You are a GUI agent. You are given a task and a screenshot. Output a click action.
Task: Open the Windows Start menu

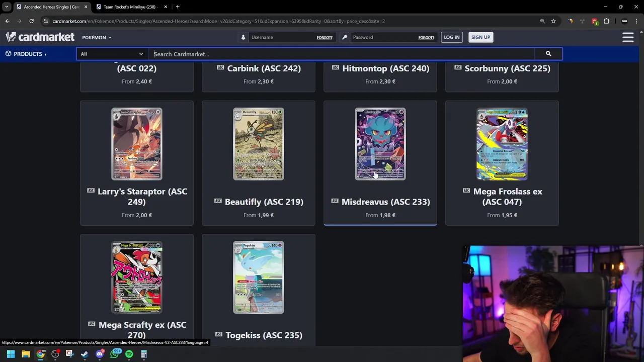pyautogui.click(x=11, y=354)
